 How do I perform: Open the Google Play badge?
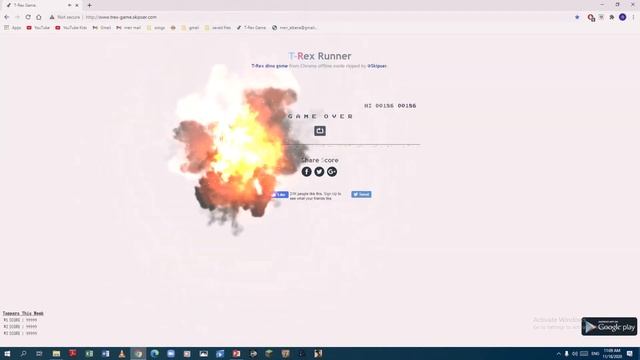click(x=609, y=327)
